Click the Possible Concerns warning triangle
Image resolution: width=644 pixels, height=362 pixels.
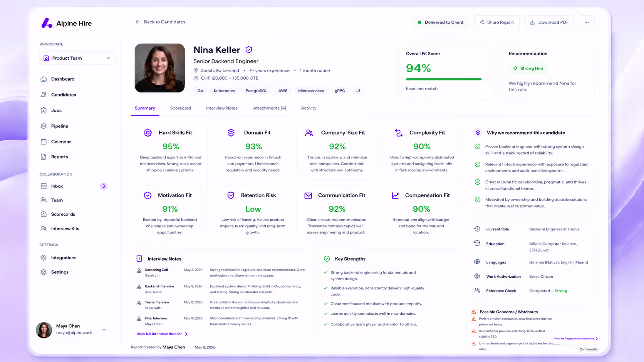coord(474,312)
